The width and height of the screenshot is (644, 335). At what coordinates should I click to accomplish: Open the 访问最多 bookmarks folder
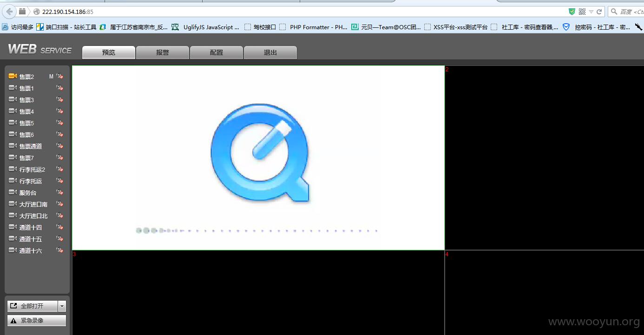(x=18, y=27)
